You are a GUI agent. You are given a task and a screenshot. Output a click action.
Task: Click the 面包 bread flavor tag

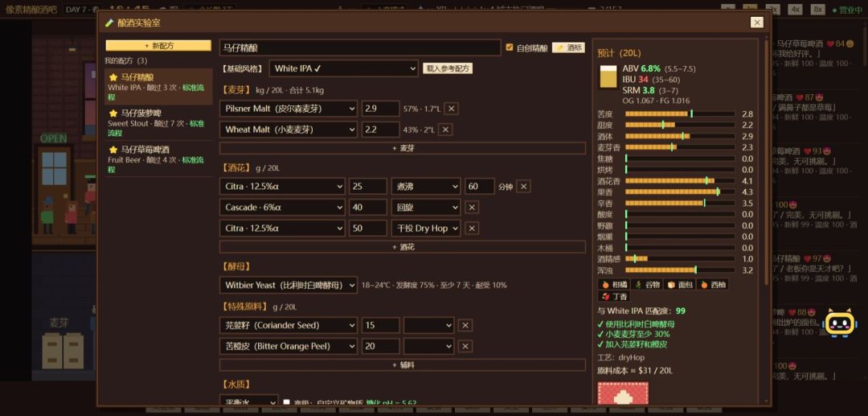pyautogui.click(x=679, y=285)
